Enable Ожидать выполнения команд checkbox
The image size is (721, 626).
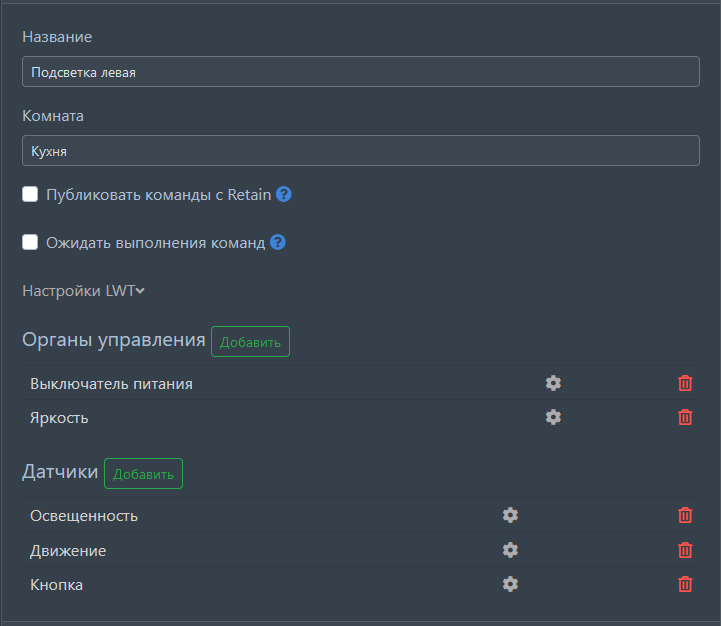coord(30,242)
